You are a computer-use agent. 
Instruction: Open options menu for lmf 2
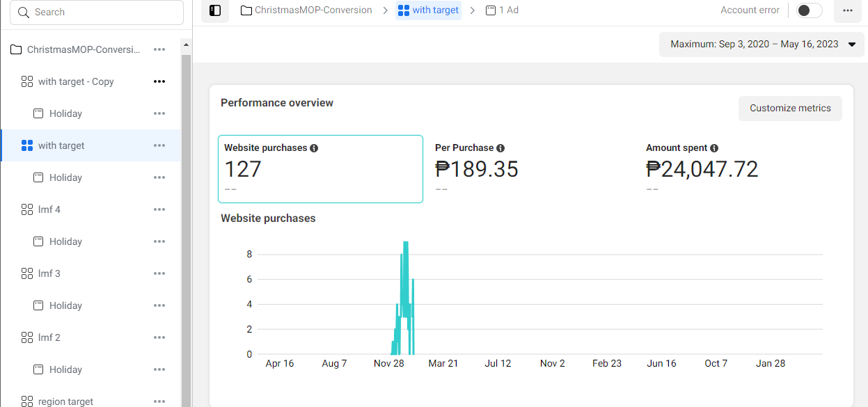click(x=159, y=337)
